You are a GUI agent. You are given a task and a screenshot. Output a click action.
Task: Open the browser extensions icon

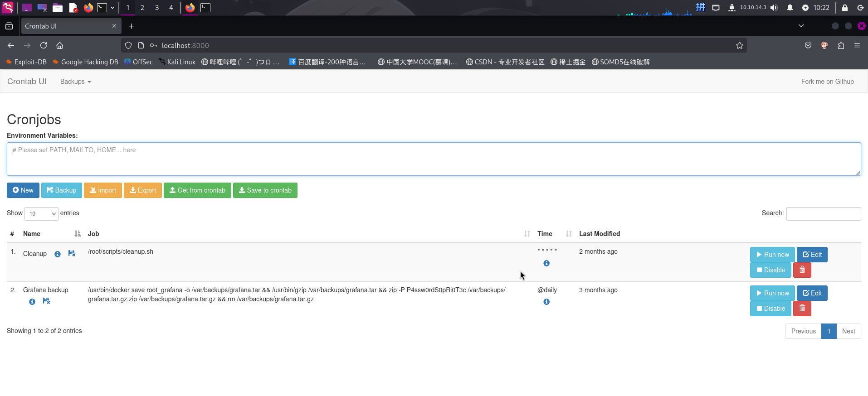(841, 45)
